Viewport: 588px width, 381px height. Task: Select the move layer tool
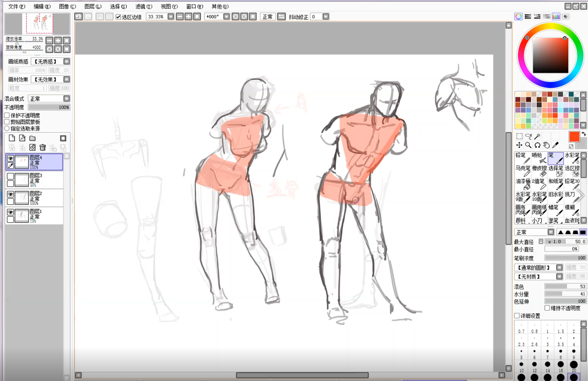click(x=519, y=145)
